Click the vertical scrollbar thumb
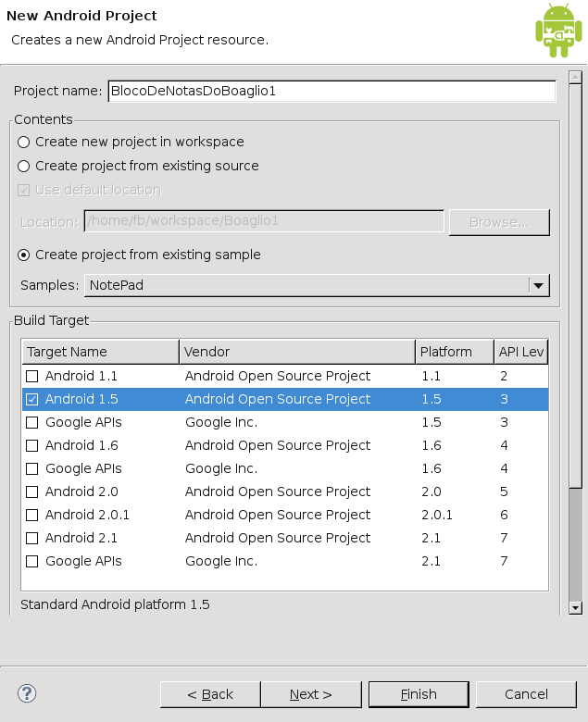The height and width of the screenshot is (722, 588). click(x=576, y=285)
